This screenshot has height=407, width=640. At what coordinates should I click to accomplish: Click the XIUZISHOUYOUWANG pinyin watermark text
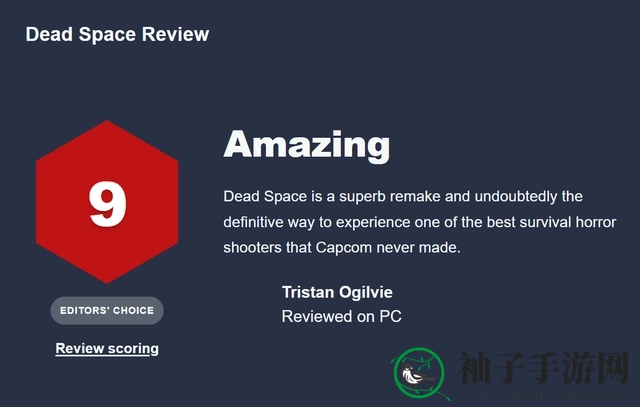point(541,395)
